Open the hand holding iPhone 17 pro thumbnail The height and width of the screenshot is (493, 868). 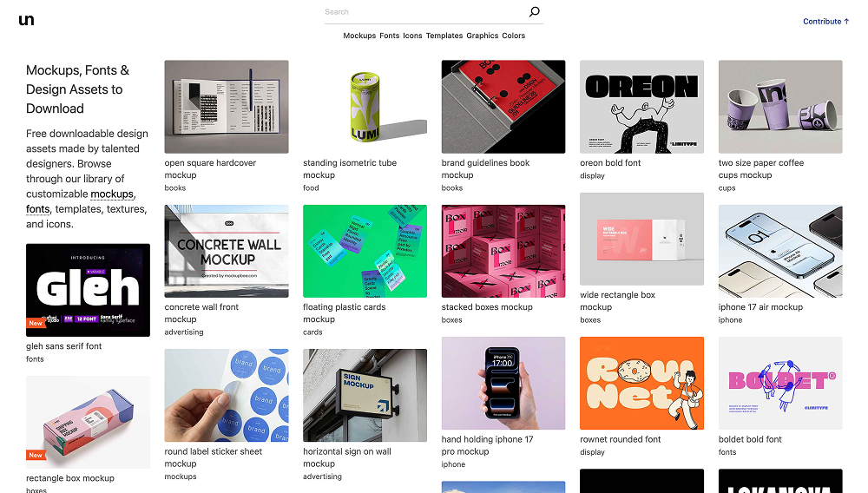[x=503, y=383]
